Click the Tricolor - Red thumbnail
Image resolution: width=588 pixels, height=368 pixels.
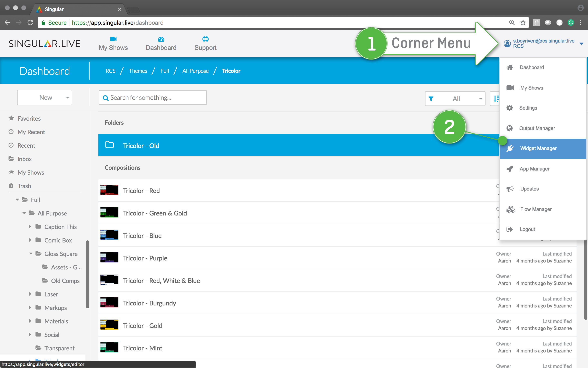(x=109, y=190)
